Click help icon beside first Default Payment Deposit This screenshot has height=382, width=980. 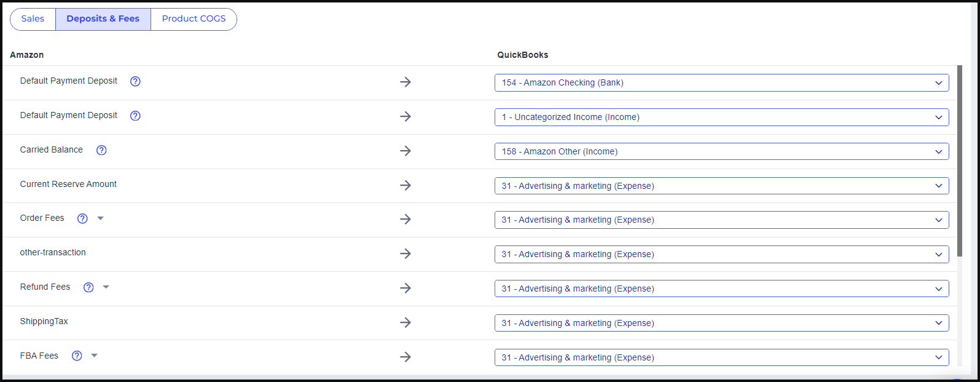[x=135, y=81]
